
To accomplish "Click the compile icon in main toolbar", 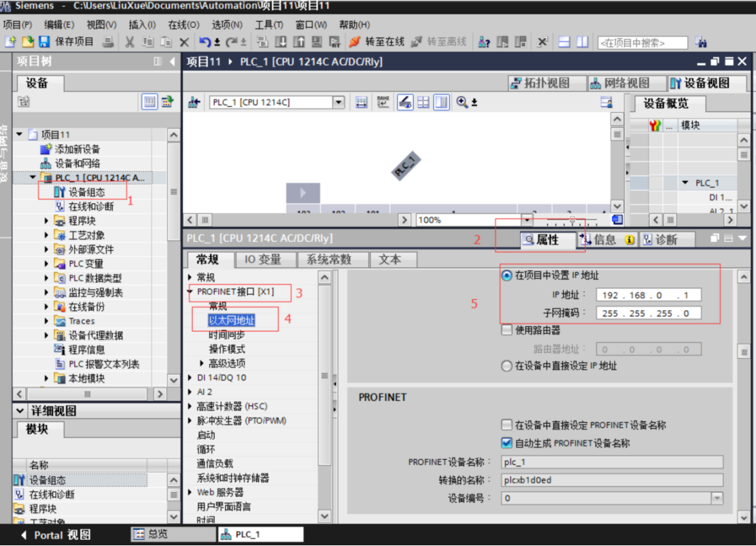I will pyautogui.click(x=262, y=42).
